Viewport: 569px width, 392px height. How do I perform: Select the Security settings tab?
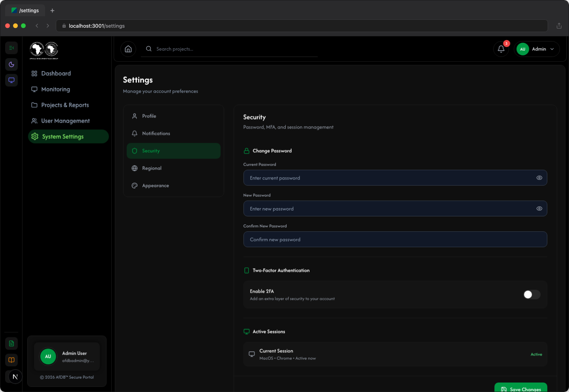click(173, 151)
